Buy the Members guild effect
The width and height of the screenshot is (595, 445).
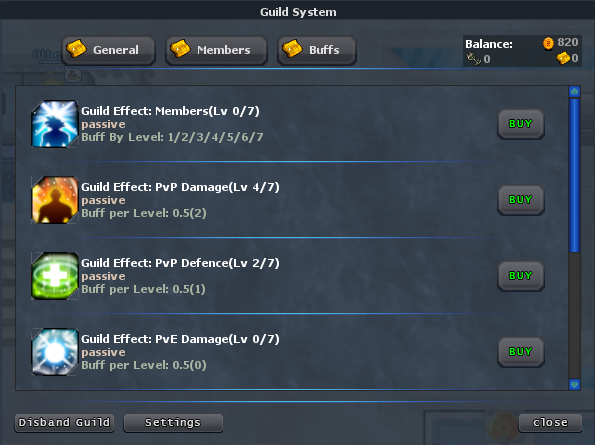coord(521,124)
